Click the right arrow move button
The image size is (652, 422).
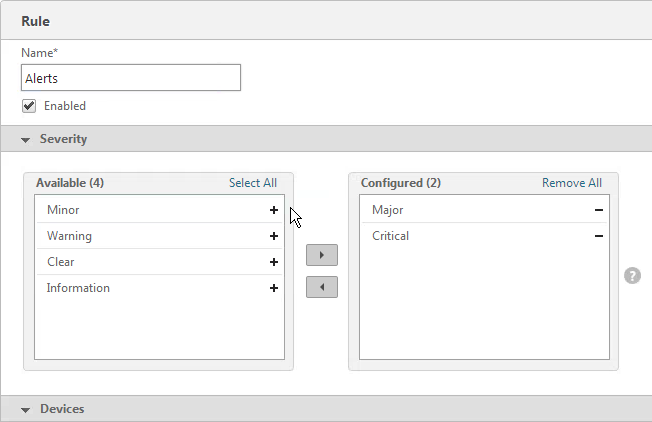(322, 255)
